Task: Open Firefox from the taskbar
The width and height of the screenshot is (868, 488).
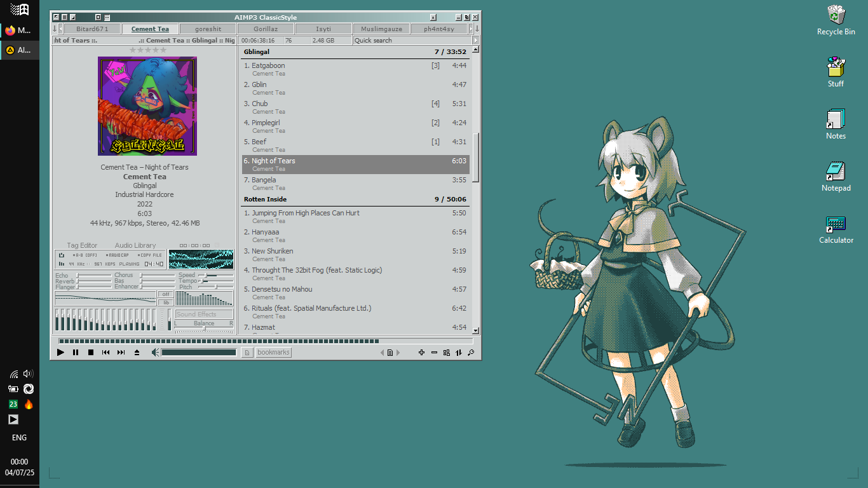Action: (19, 30)
